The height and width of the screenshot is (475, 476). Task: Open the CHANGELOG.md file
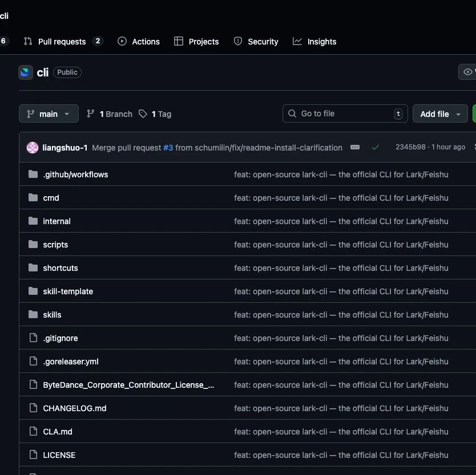point(75,408)
